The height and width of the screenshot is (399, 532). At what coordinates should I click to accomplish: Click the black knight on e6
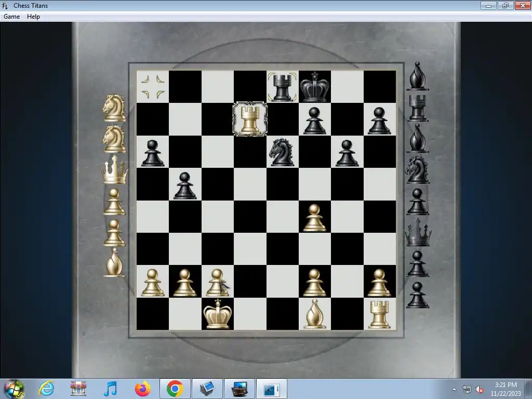282,152
